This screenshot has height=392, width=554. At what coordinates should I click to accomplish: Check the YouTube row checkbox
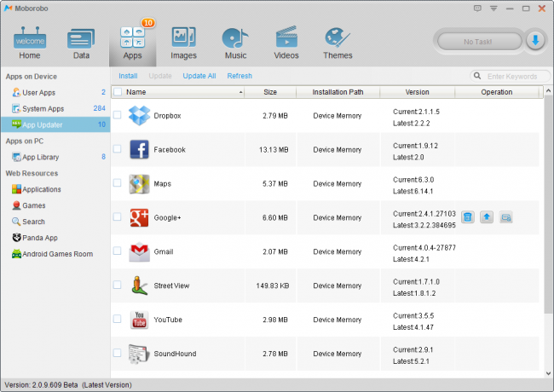[x=118, y=319]
